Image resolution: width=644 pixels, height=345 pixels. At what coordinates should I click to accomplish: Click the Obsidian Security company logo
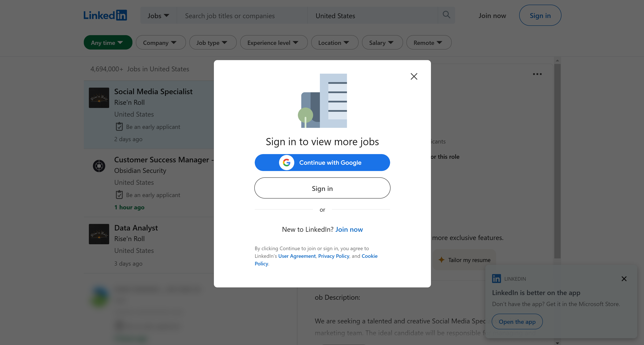pos(99,166)
